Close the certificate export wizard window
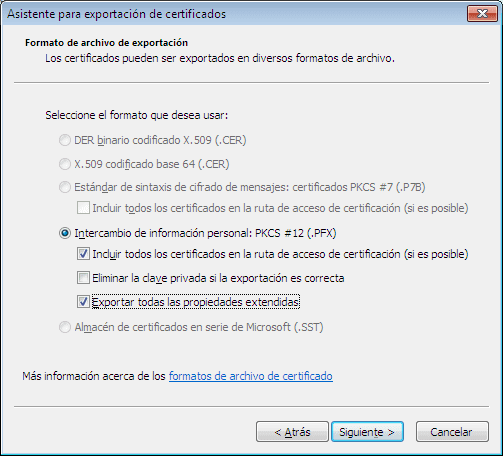Image resolution: width=503 pixels, height=456 pixels. [482, 14]
